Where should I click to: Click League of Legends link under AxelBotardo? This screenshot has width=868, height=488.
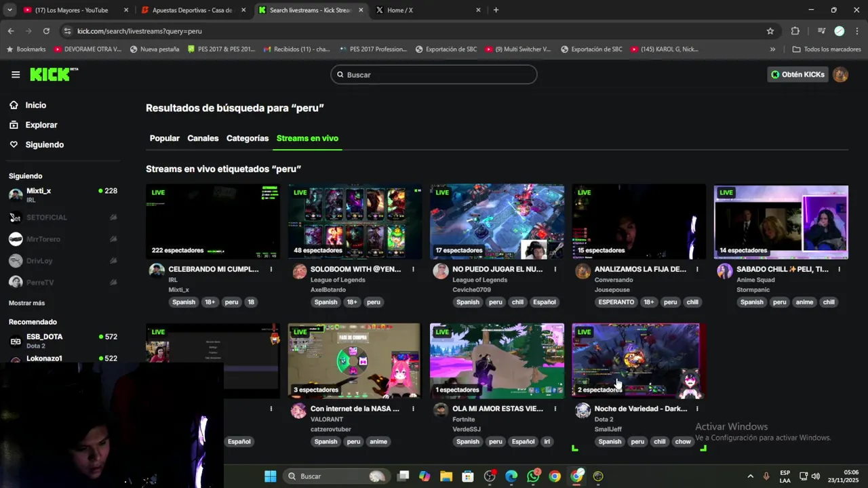pyautogui.click(x=338, y=280)
